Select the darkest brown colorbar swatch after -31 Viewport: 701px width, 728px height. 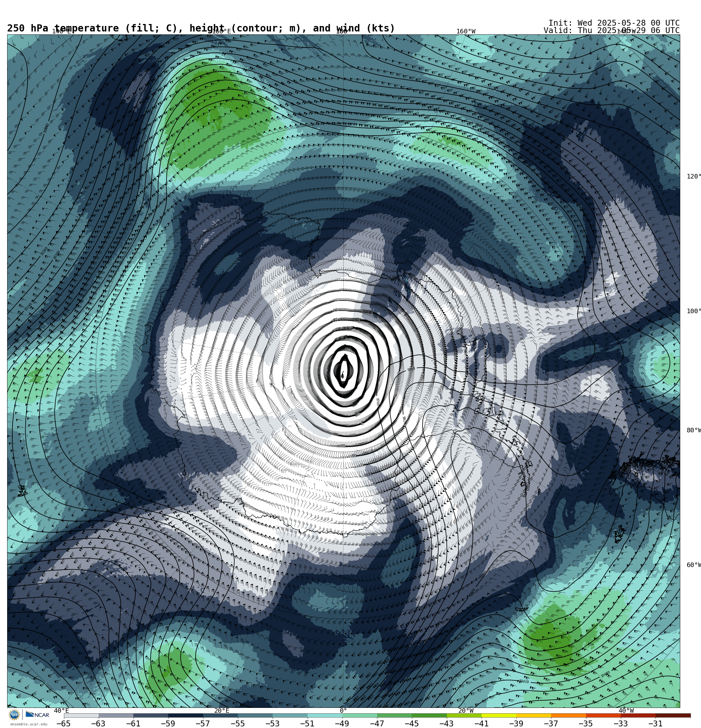tap(673, 715)
